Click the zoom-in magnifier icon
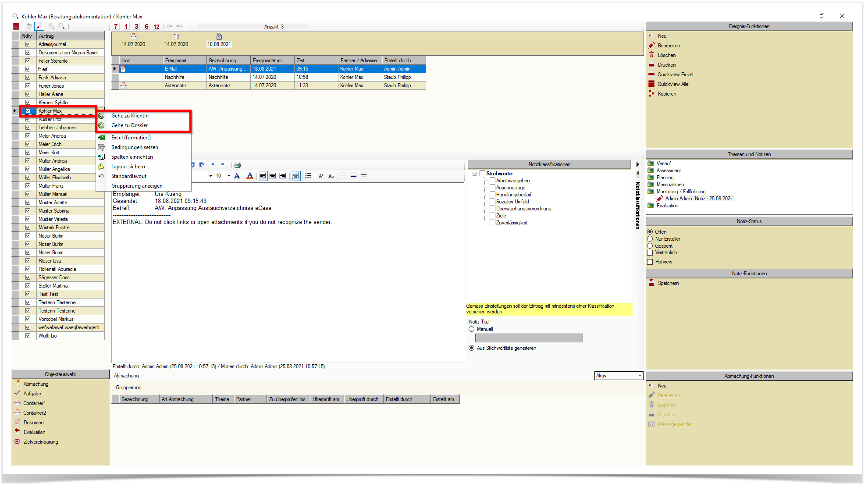Screen dimensions: 868x487 click(51, 26)
